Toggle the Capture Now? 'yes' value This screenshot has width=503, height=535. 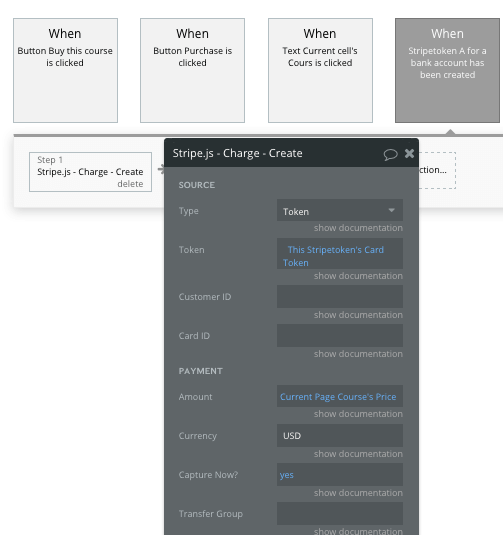340,475
